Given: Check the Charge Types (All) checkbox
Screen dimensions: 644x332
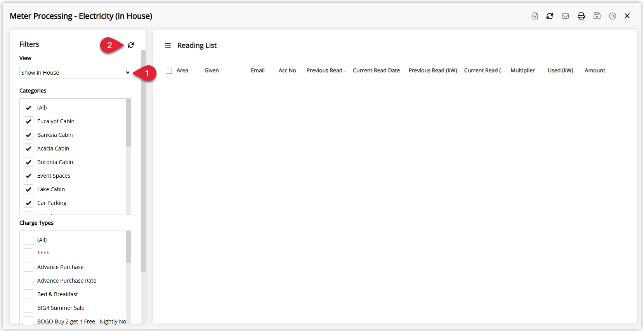Looking at the screenshot, I should [x=28, y=240].
